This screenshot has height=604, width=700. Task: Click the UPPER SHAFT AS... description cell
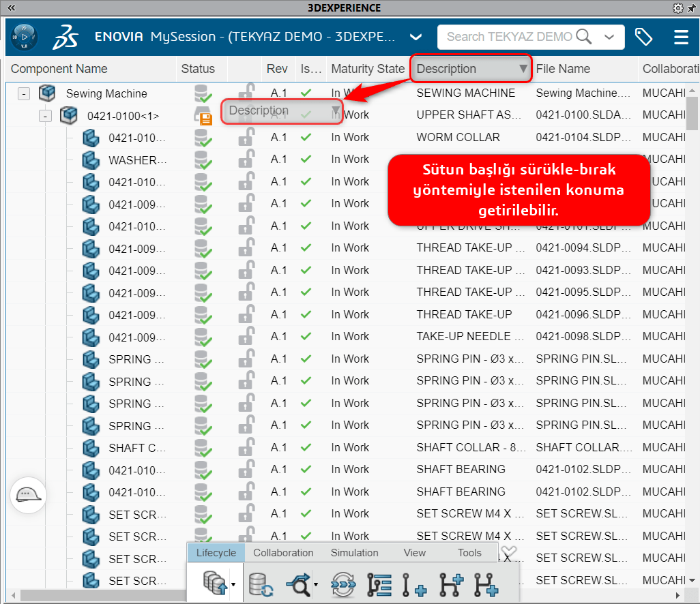469,115
